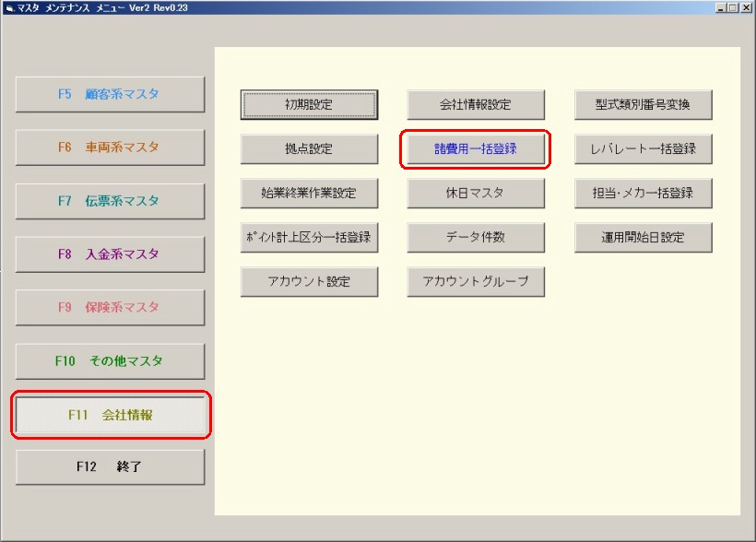Switch to F7 伝票系マスタ
This screenshot has height=542, width=756.
tap(110, 201)
